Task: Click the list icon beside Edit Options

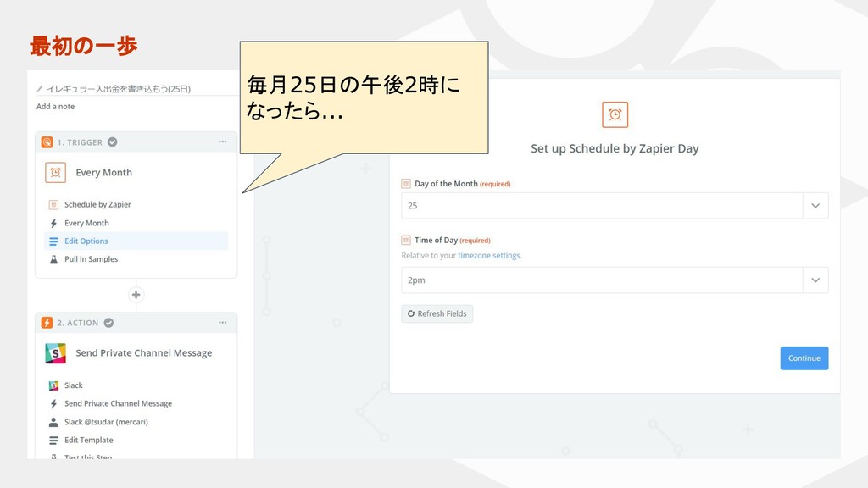Action: pyautogui.click(x=53, y=241)
